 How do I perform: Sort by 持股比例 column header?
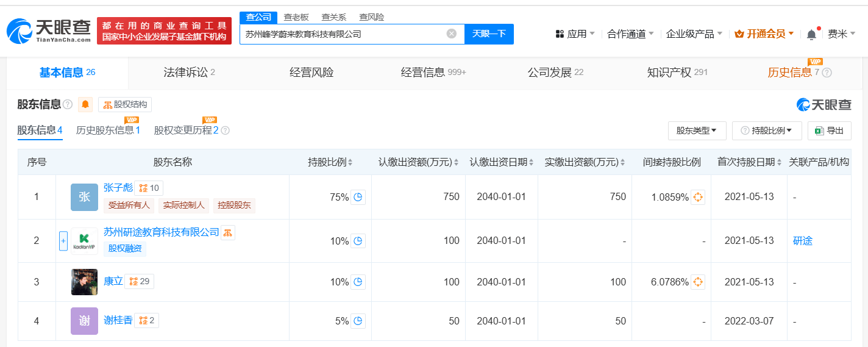330,162
